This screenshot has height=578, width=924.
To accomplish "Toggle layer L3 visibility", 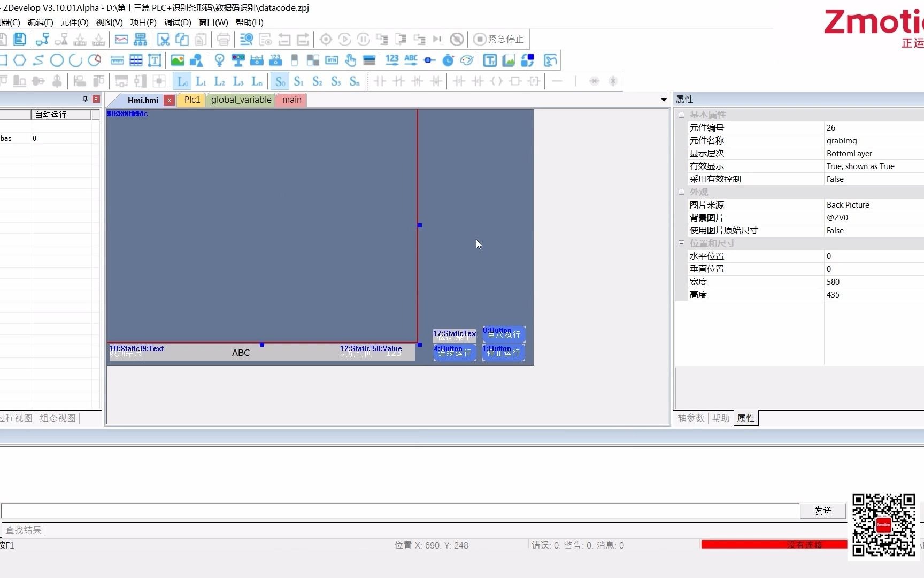I will click(x=238, y=81).
